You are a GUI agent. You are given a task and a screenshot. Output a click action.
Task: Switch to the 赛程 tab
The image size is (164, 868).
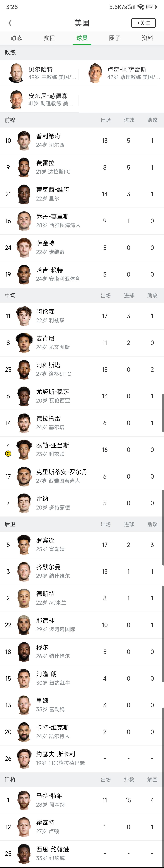click(49, 38)
